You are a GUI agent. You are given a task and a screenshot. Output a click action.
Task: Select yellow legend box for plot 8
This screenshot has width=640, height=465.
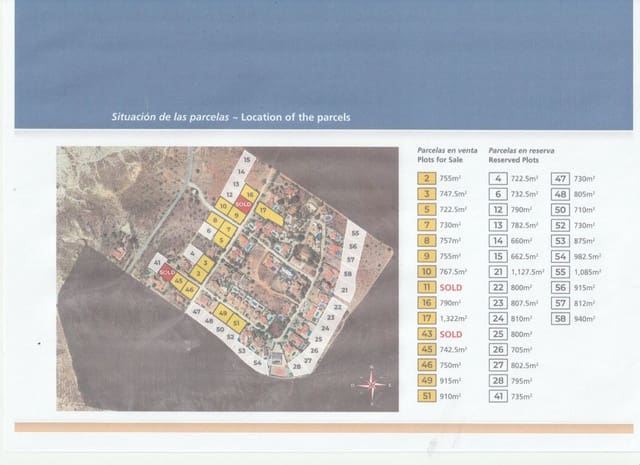click(427, 240)
